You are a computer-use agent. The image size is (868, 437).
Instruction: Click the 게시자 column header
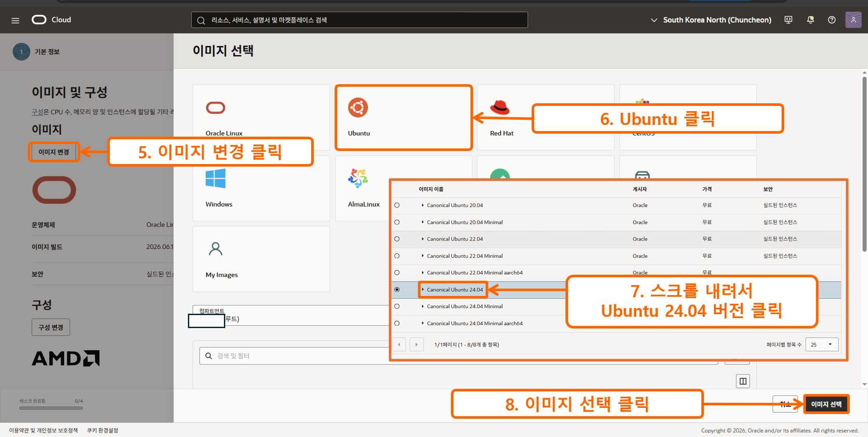pyautogui.click(x=640, y=189)
